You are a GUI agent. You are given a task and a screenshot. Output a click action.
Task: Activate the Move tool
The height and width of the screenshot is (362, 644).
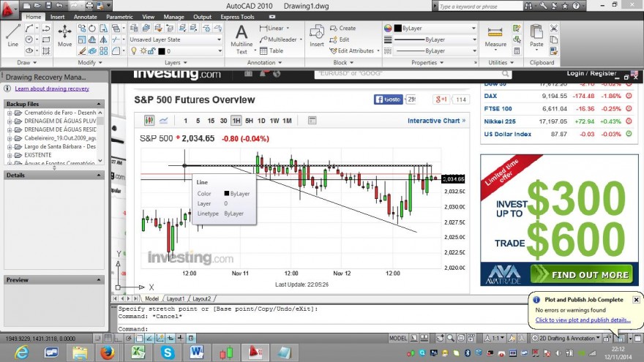coord(64,35)
